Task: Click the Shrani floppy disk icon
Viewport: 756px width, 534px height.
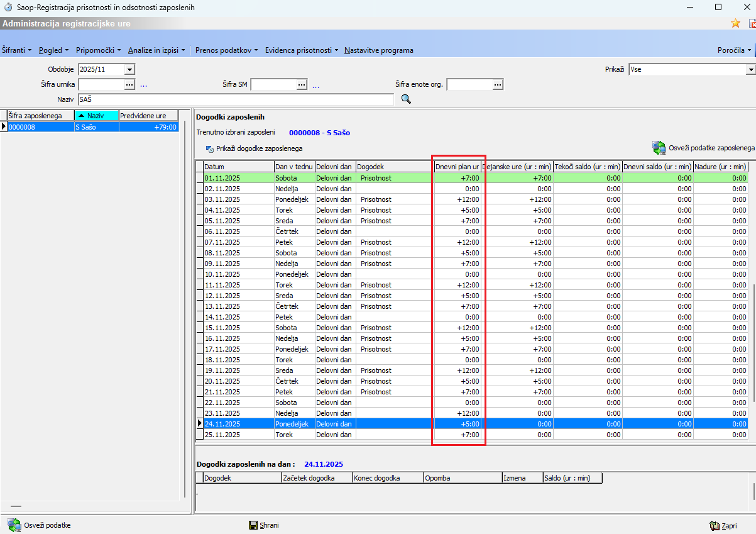Action: (x=253, y=525)
